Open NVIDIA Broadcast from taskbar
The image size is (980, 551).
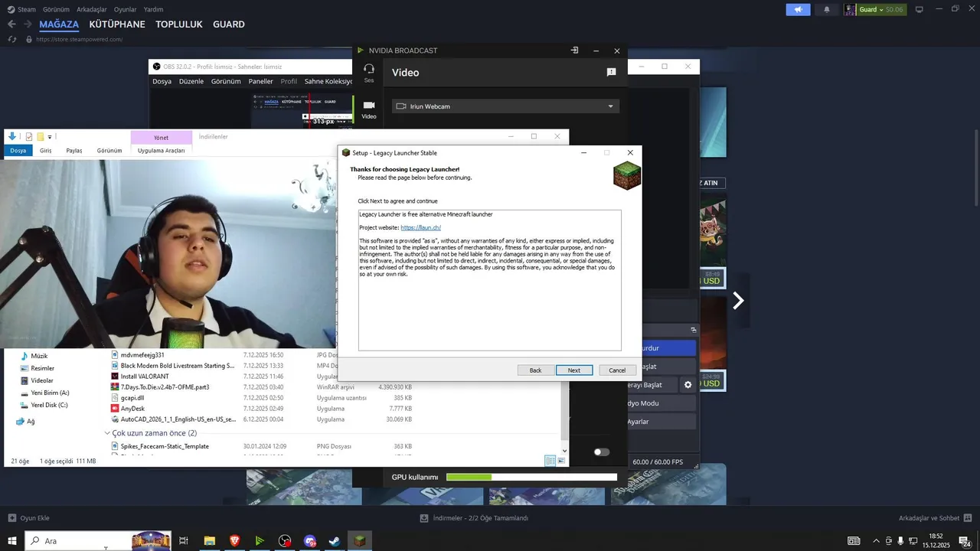pos(260,541)
